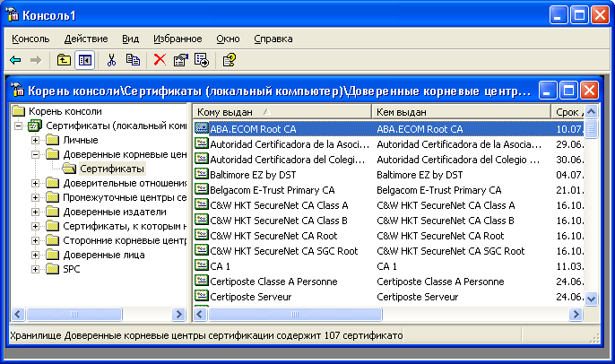Expand the Личные tree node
This screenshot has height=364, width=615.
(35, 140)
